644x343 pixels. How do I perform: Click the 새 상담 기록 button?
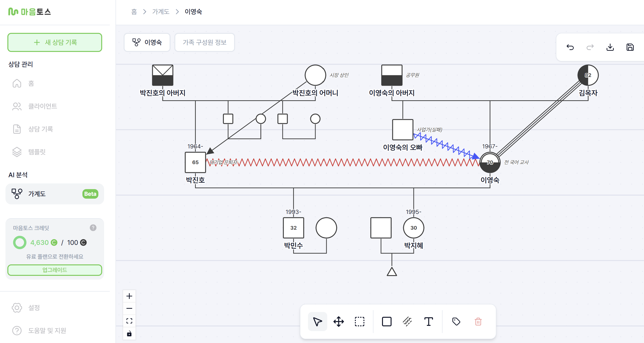click(x=55, y=42)
